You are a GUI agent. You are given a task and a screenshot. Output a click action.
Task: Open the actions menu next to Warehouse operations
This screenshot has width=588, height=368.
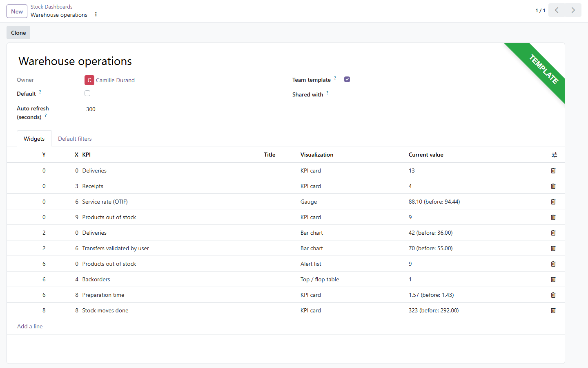click(96, 14)
